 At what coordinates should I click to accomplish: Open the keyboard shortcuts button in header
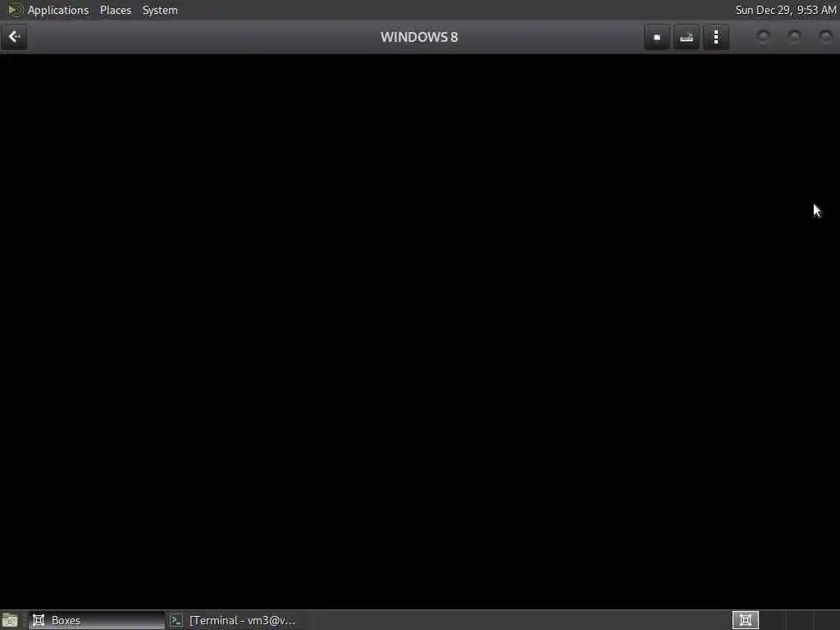tap(687, 37)
